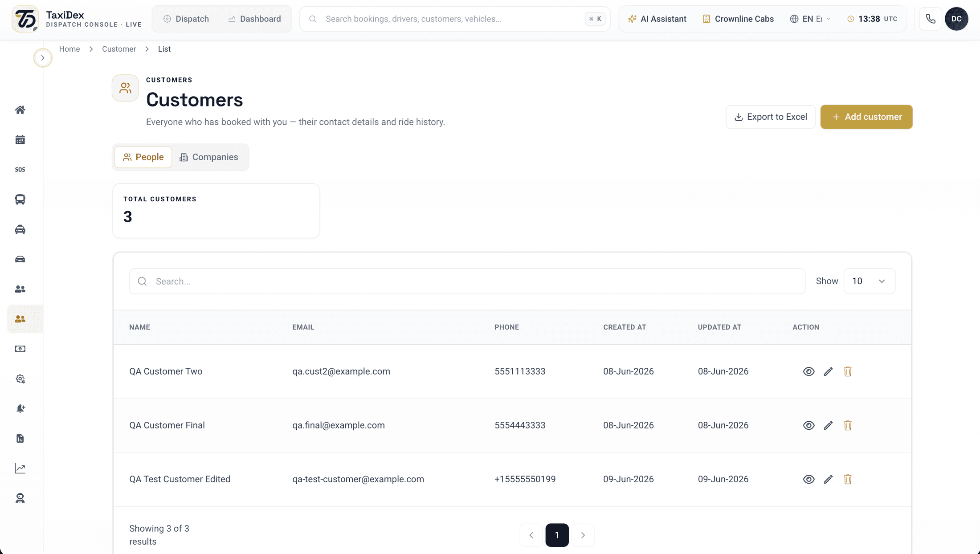
Task: Go to the next results page
Action: 583,535
